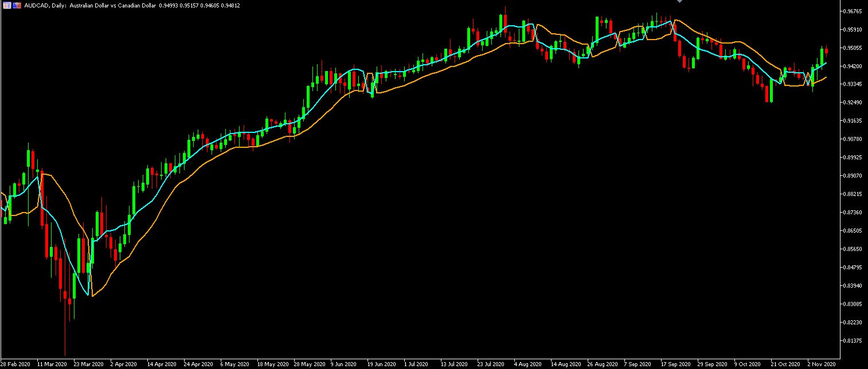This screenshot has width=868, height=369.
Task: Click the 23 Mar 2020 axis label
Action: [89, 363]
